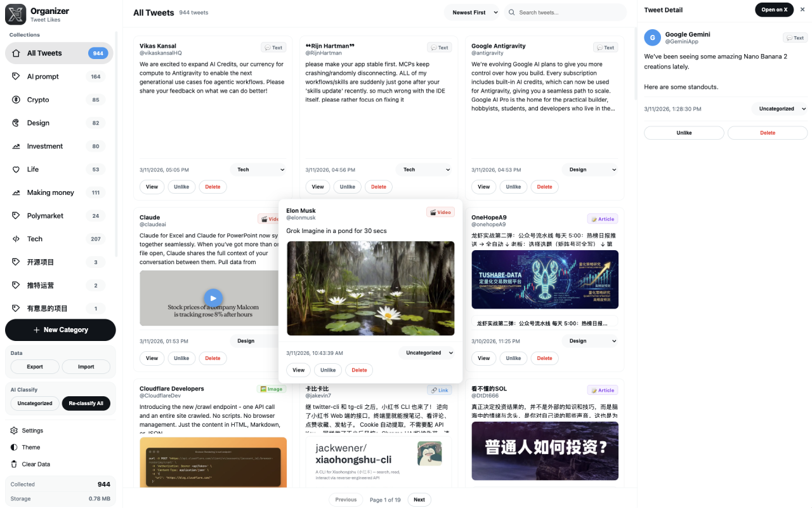812x508 pixels.
Task: Open the Investment collection
Action: (x=59, y=146)
